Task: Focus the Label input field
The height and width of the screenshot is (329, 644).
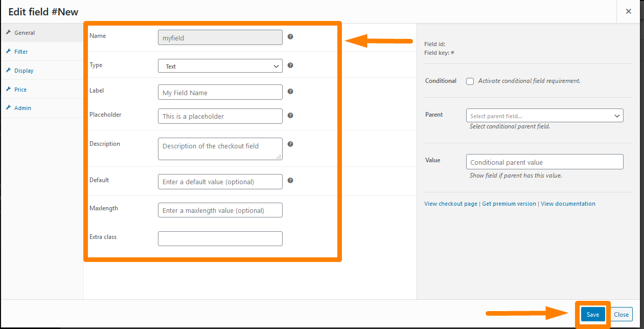Action: click(220, 92)
